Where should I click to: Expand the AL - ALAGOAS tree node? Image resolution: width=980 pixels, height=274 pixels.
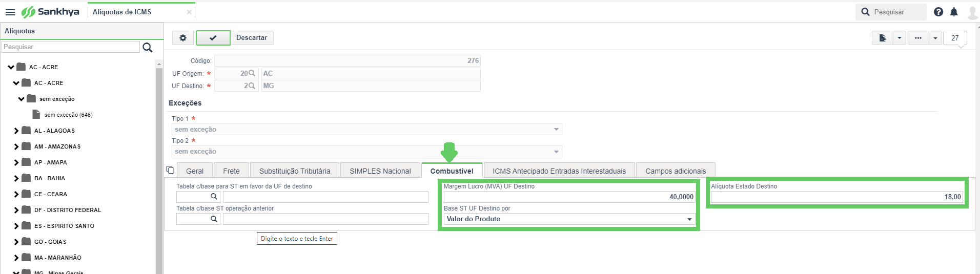[16, 131]
